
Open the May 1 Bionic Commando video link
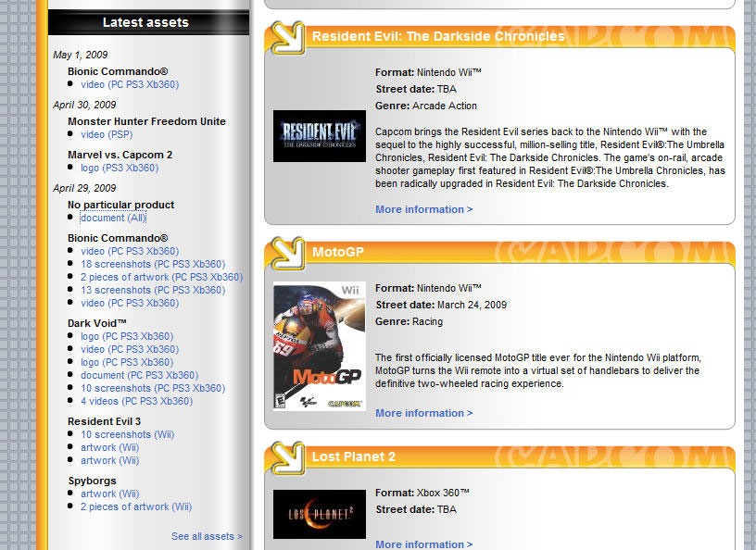(x=129, y=84)
